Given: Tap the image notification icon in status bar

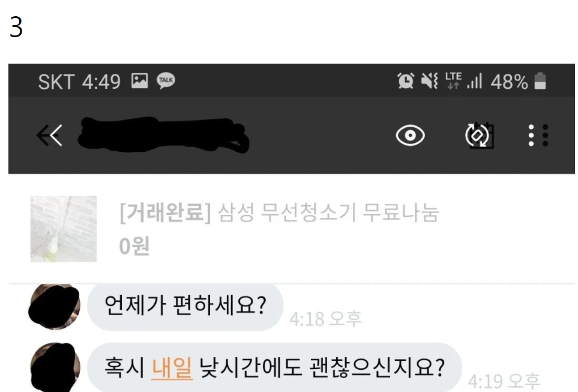Looking at the screenshot, I should tap(140, 81).
